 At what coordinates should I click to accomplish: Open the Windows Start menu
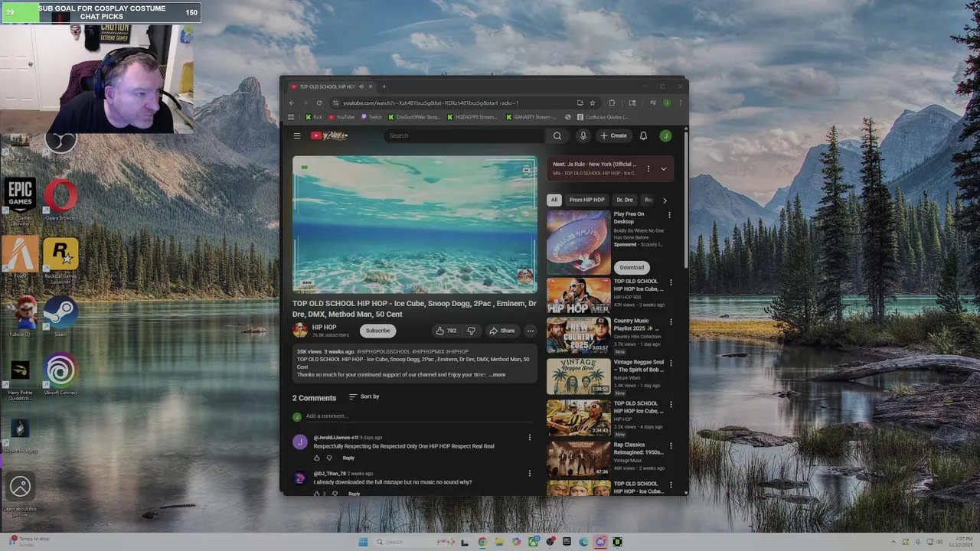pos(363,542)
